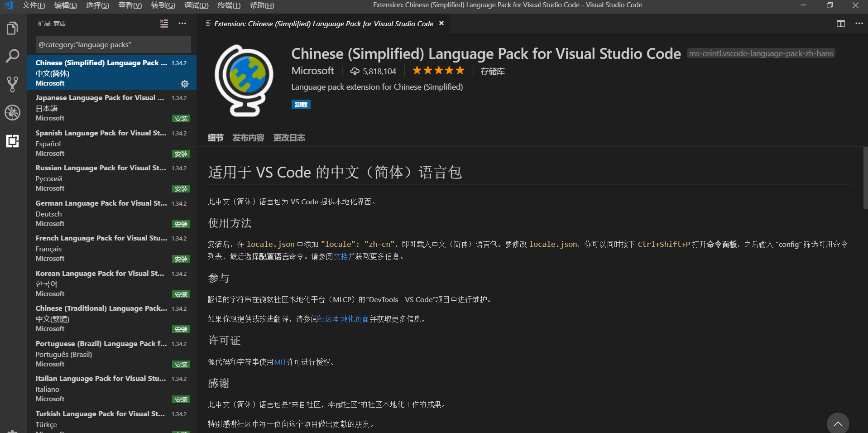Select Italian Language Pack list item
The image size is (868, 433).
(x=111, y=389)
